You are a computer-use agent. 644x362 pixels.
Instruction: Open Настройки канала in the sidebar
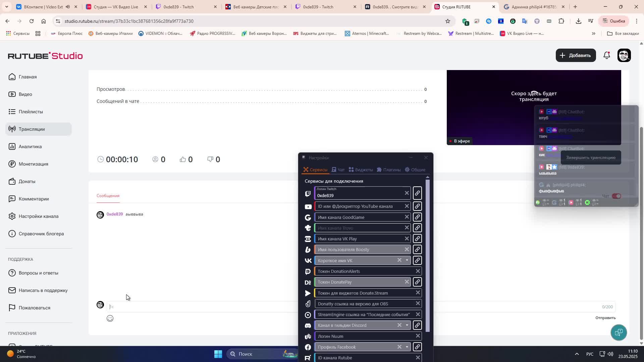pos(39,216)
